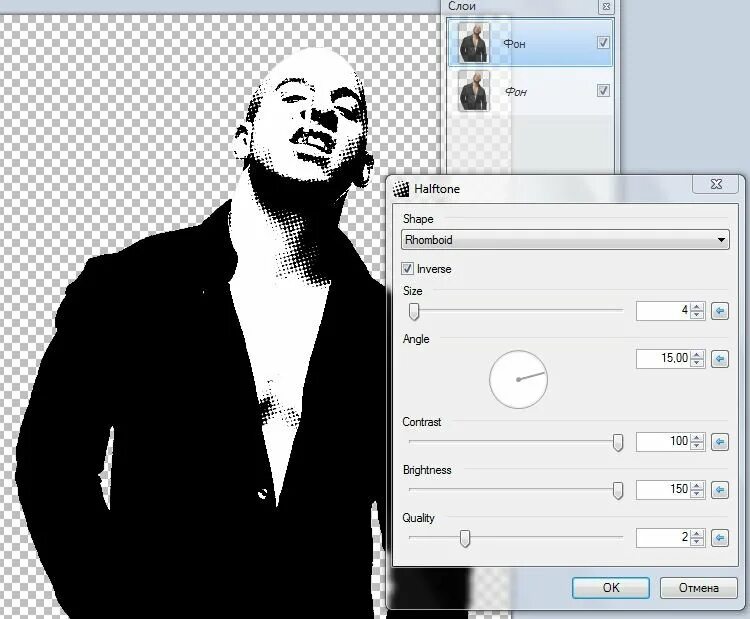
Task: Click the Halftone dialog title icon
Action: point(401,189)
